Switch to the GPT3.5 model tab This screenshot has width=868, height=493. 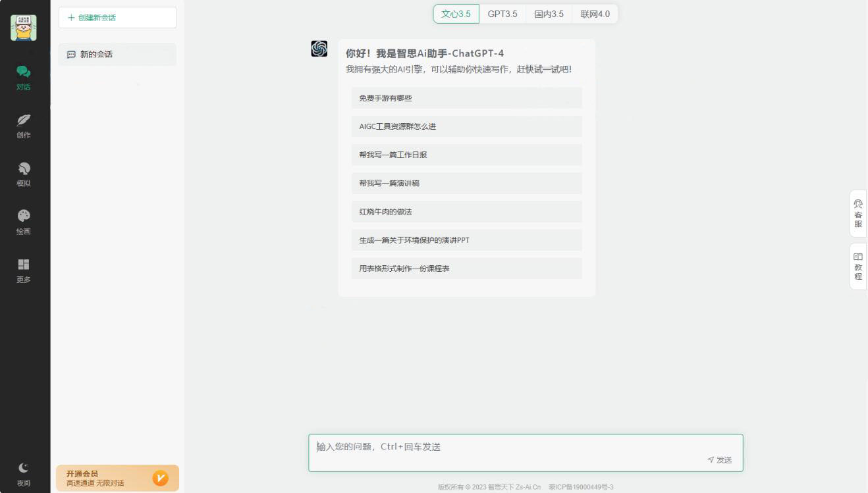[502, 14]
